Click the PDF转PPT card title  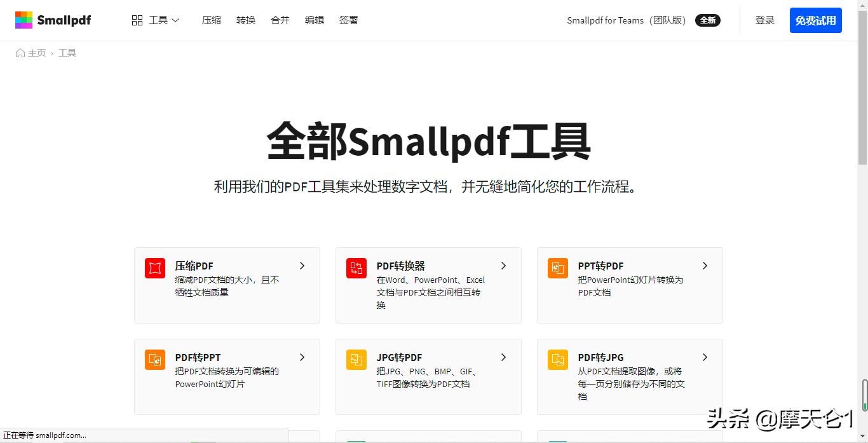coord(198,357)
